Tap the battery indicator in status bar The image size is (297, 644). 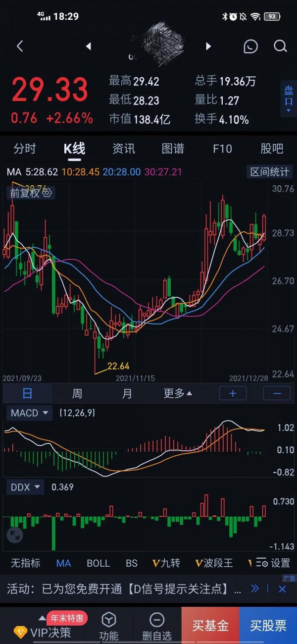click(x=272, y=16)
